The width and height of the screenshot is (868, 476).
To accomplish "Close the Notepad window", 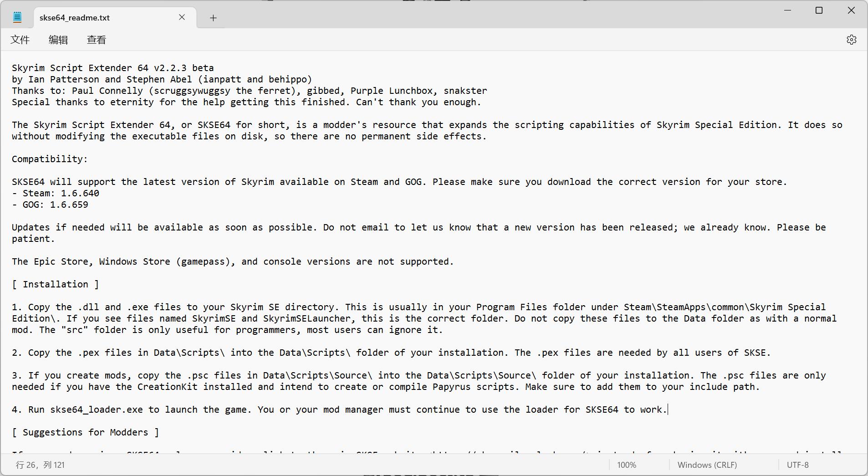I will click(851, 10).
